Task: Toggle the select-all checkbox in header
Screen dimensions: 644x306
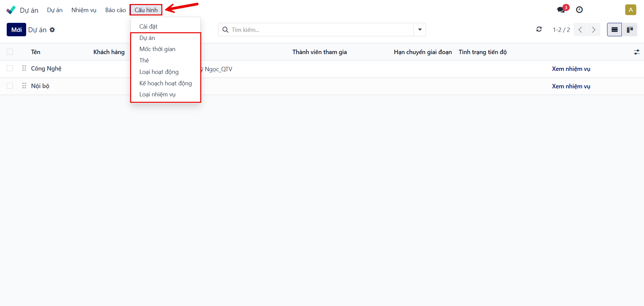Action: [10, 52]
